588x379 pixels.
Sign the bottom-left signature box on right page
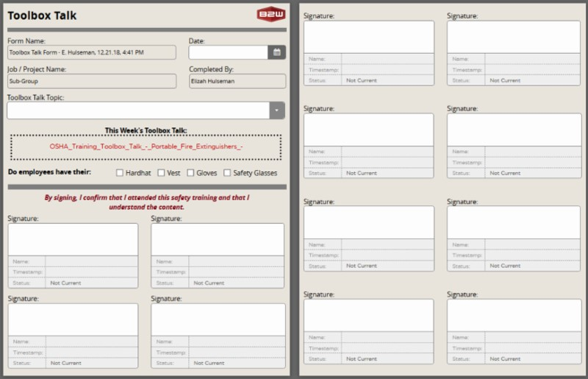tap(369, 316)
